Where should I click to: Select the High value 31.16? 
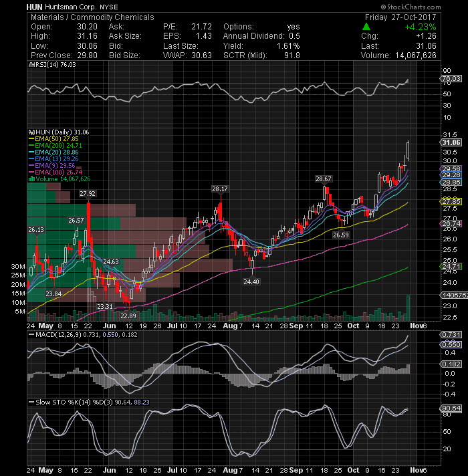[x=87, y=36]
